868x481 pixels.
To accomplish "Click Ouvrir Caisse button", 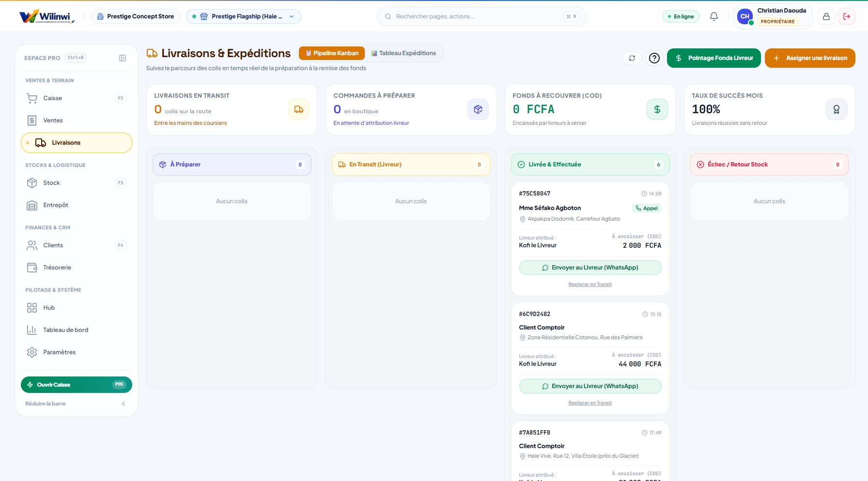I will [77, 385].
